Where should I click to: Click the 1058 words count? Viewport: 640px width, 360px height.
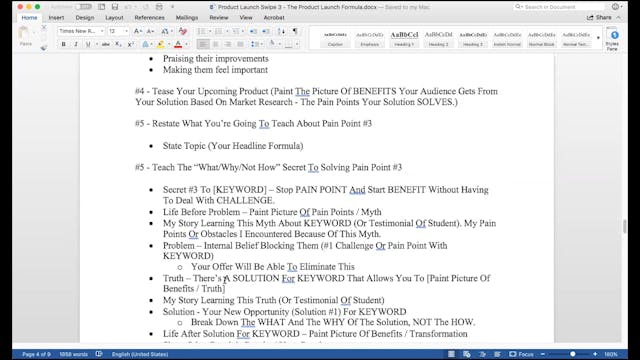(73, 354)
